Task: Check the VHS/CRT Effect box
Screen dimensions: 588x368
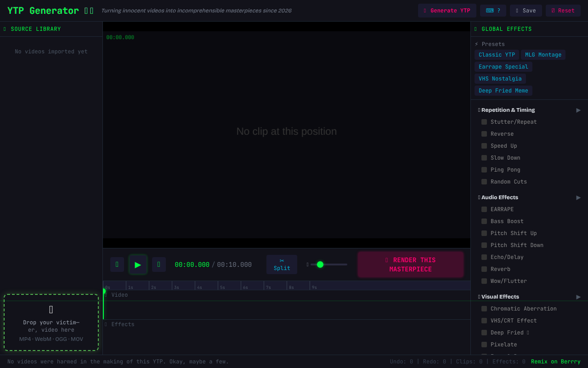Action: 484,321
